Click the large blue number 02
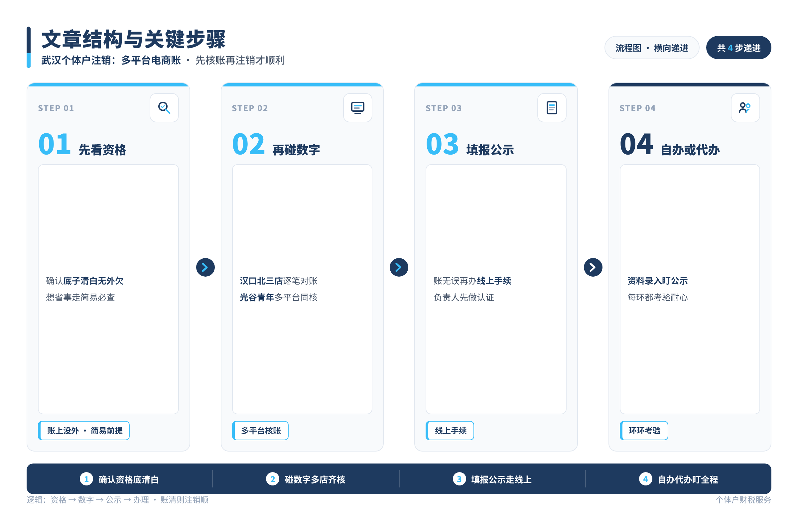The height and width of the screenshot is (532, 798). tap(248, 144)
